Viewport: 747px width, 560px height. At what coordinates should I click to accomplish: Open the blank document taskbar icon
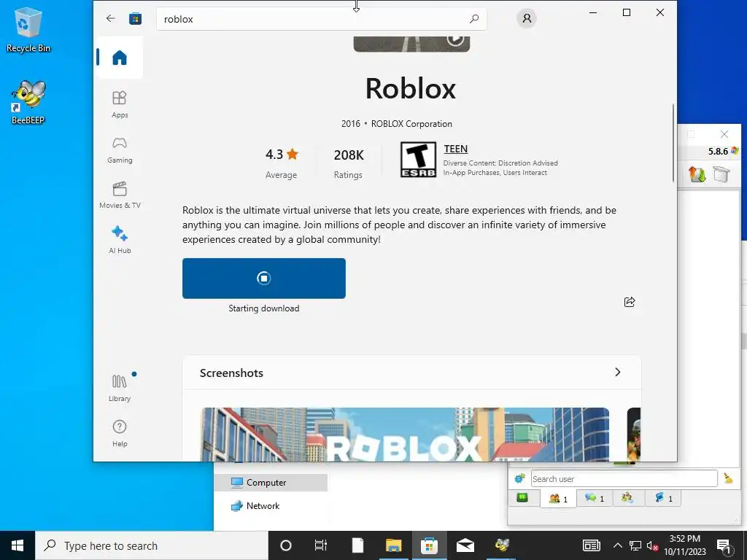(x=357, y=545)
